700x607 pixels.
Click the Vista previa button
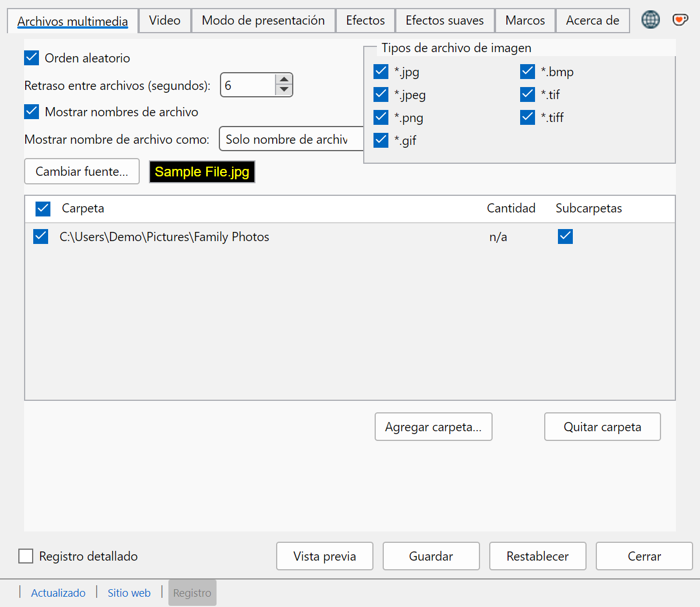[325, 556]
